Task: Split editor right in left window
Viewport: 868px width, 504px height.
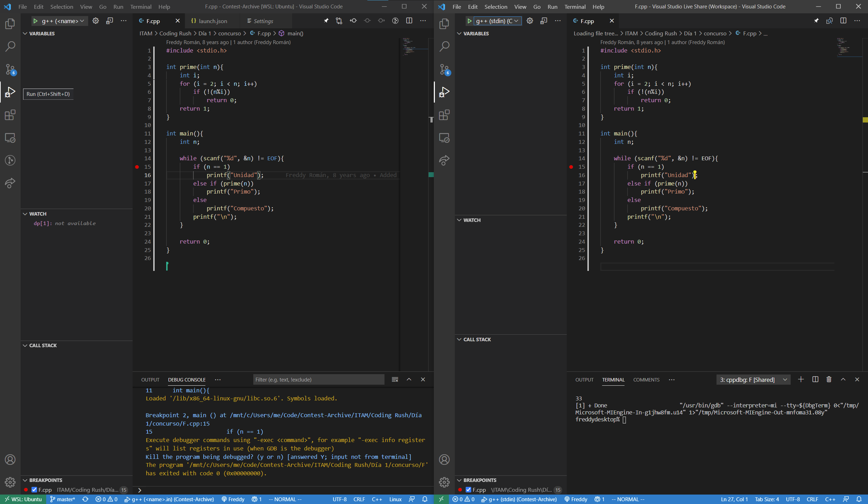Action: point(409,21)
